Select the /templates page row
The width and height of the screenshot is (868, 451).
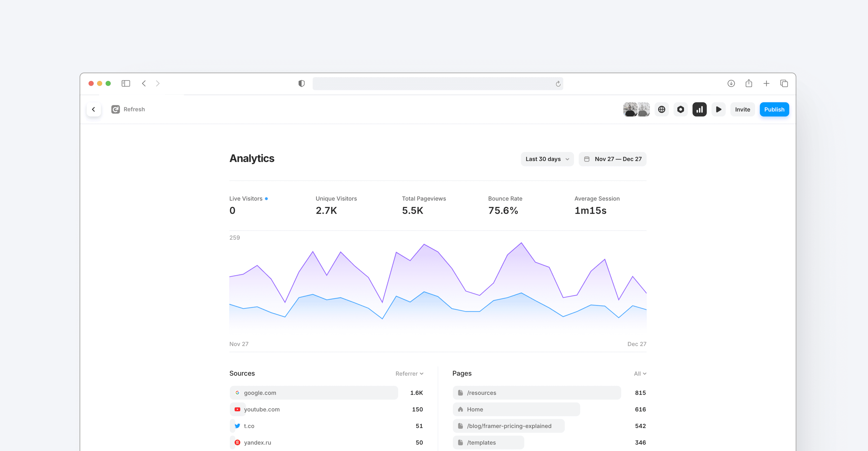point(550,443)
